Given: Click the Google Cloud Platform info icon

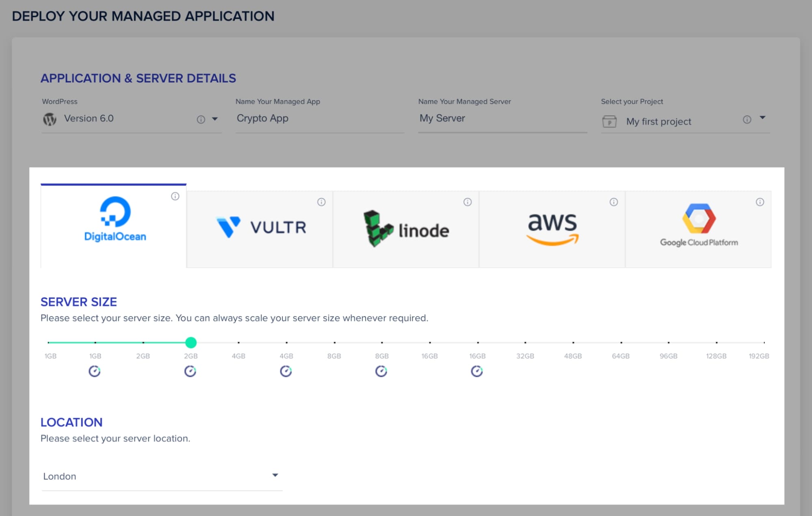Looking at the screenshot, I should click(760, 202).
